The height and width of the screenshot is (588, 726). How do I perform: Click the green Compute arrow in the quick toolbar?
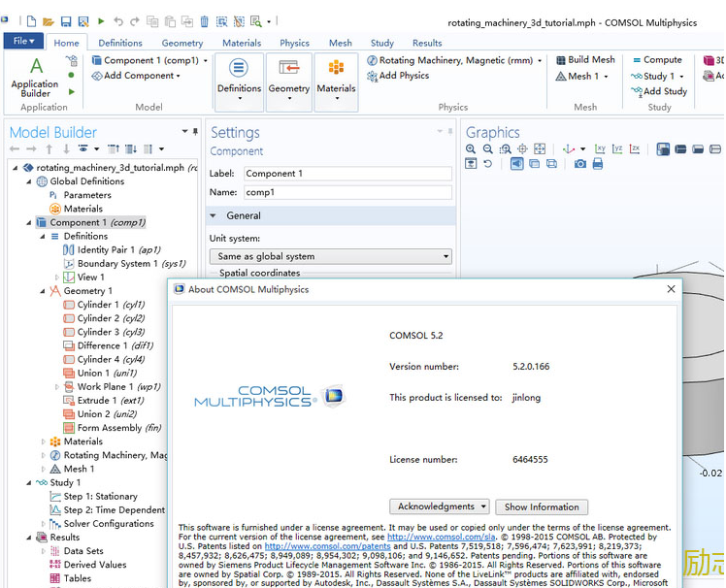click(101, 20)
